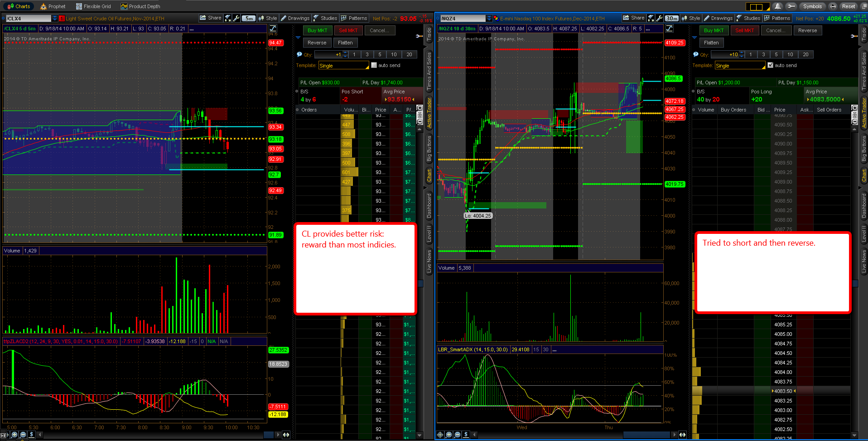Set NQ quantity preset to 3
Viewport: 868px width, 441px height.
click(x=763, y=54)
